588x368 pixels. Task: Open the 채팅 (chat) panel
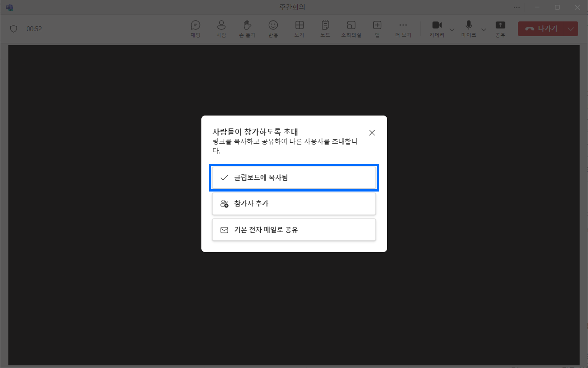[195, 29]
